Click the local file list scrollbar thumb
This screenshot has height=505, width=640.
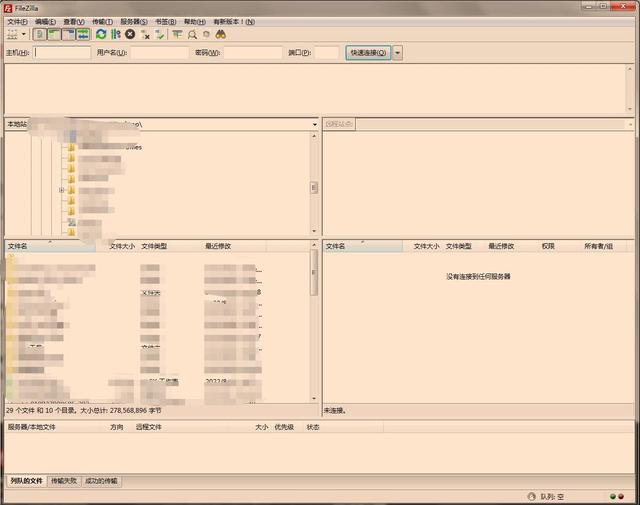pos(314,272)
